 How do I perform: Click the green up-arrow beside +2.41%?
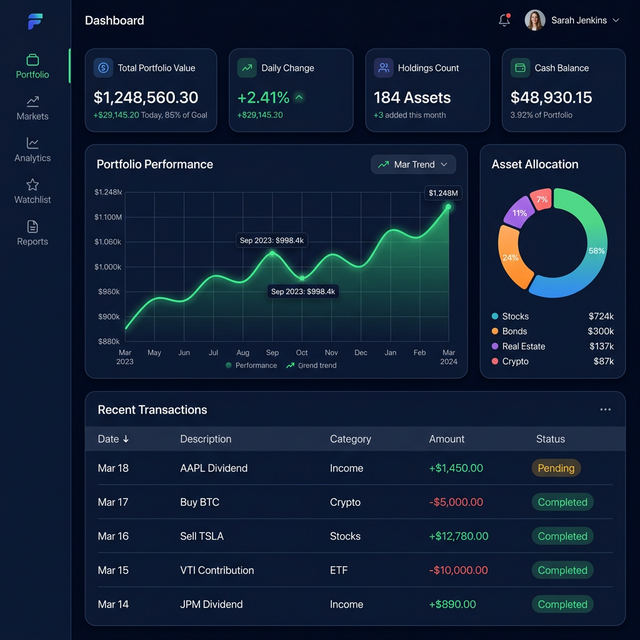(x=299, y=98)
